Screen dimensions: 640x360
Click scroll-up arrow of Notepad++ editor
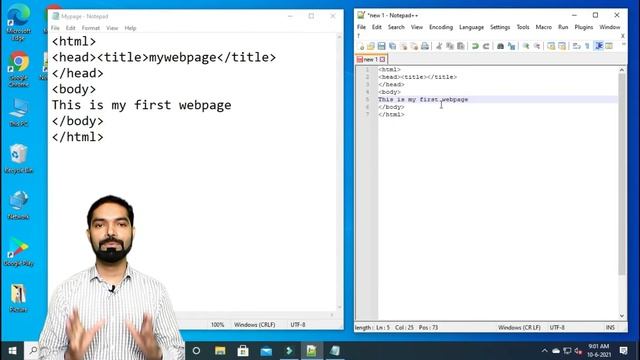point(622,70)
